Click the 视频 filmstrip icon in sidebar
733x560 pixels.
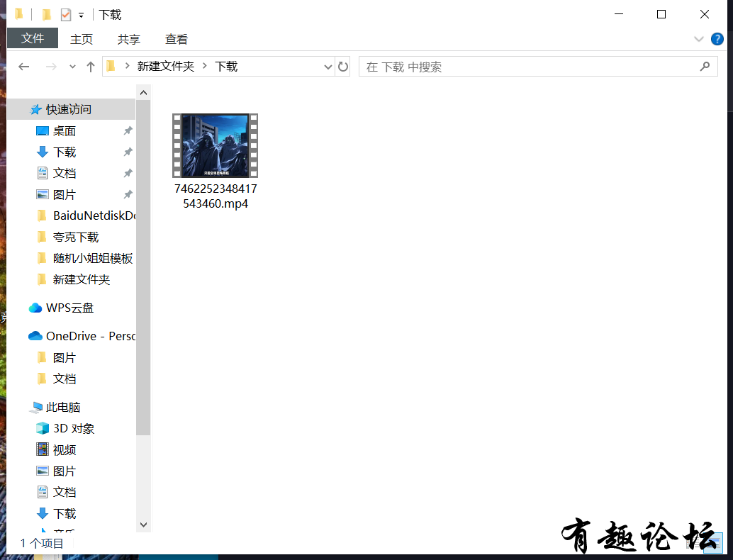point(43,449)
